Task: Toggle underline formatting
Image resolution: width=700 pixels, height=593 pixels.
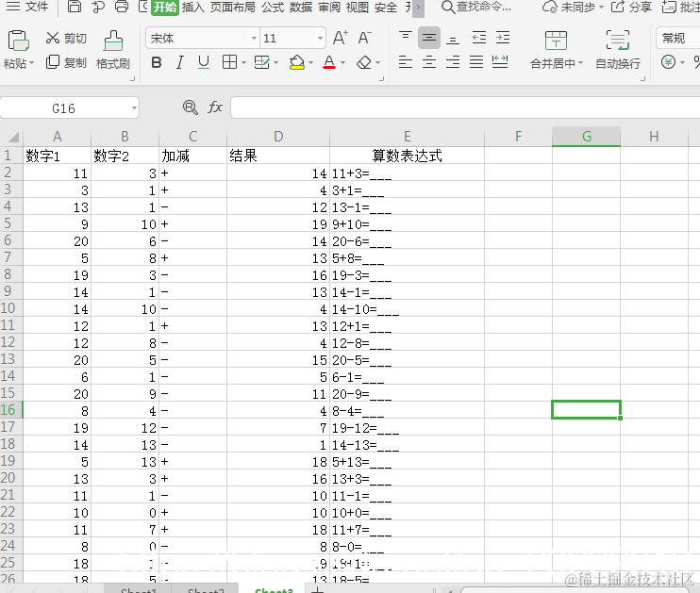Action: click(x=204, y=62)
